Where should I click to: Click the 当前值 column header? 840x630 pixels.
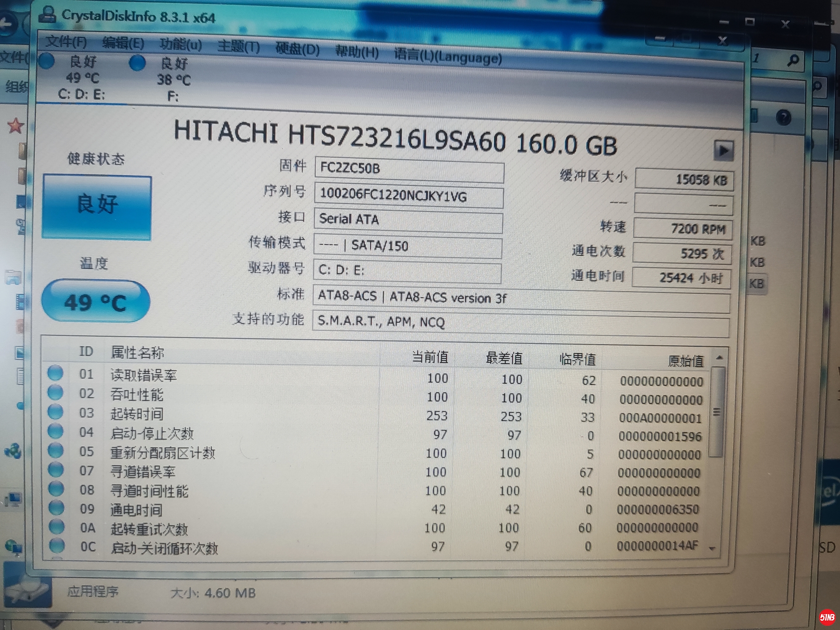(430, 357)
